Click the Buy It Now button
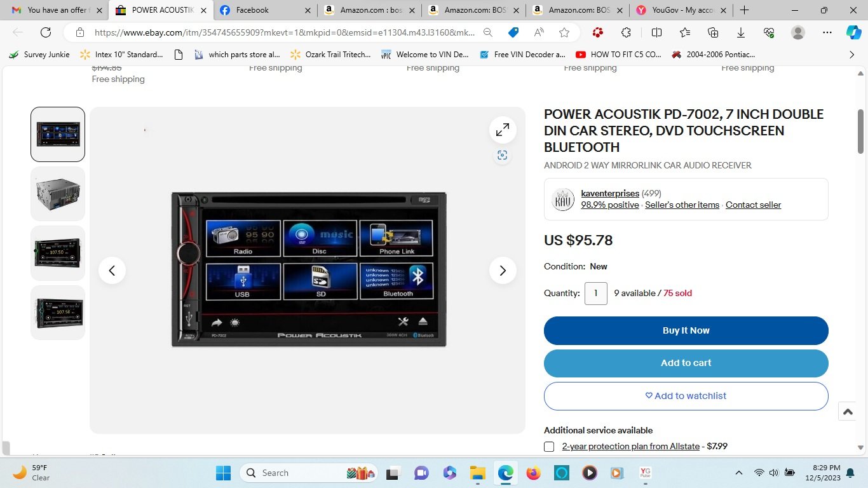 tap(686, 330)
